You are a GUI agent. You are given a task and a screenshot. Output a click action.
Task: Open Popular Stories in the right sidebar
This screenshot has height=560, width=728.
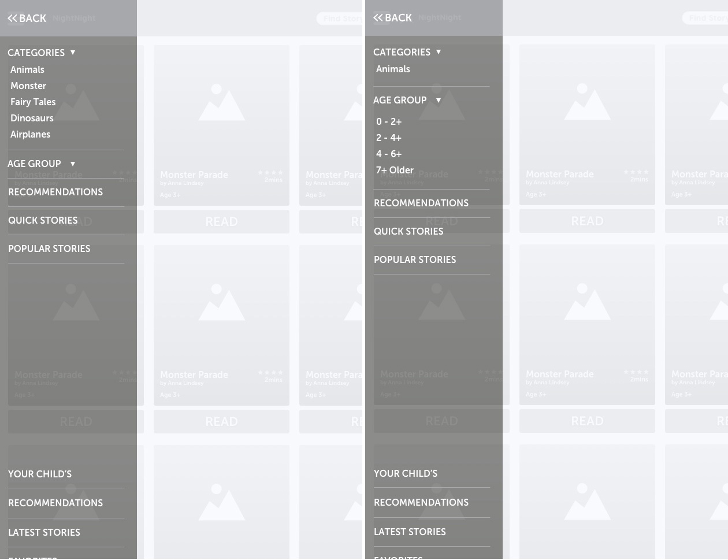point(415,259)
